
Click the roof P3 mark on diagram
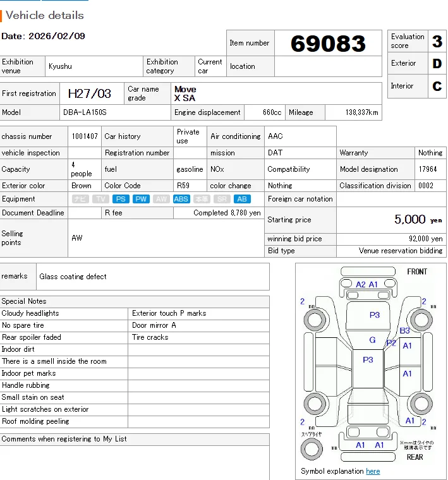[x=368, y=360]
